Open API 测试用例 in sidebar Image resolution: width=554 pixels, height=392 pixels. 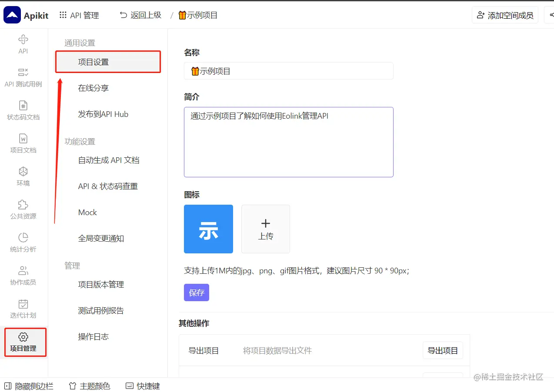[x=23, y=77]
